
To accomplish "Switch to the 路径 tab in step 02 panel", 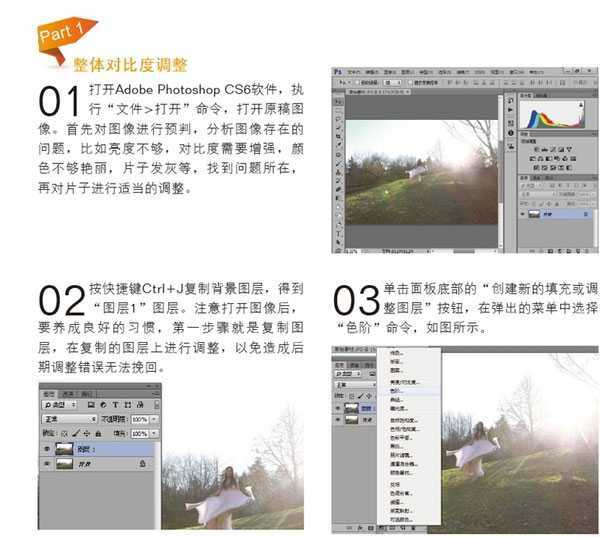I will click(86, 394).
